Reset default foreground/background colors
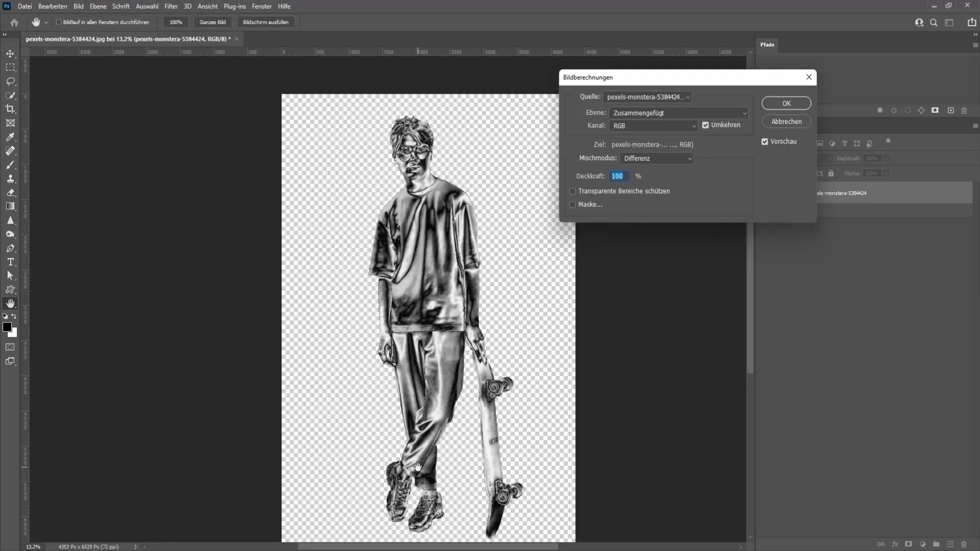Image resolution: width=980 pixels, height=551 pixels. tap(5, 316)
